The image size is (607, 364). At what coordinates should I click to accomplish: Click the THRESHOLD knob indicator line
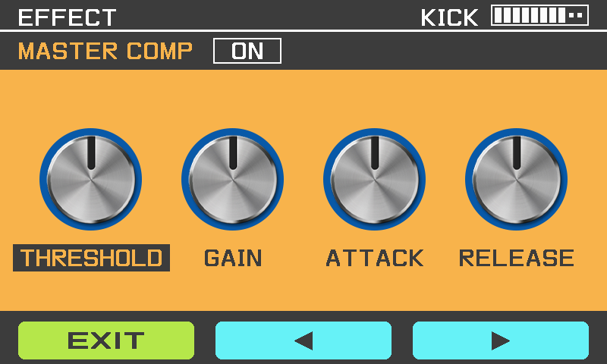click(x=91, y=152)
